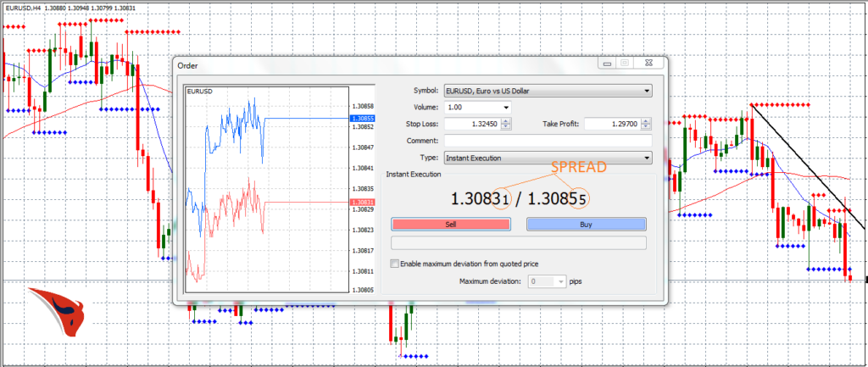Enable maximum deviation from quoted price
868x367 pixels.
click(x=395, y=264)
